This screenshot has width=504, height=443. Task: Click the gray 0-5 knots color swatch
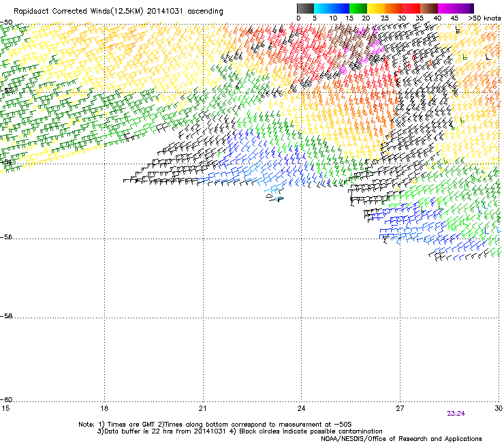(305, 8)
